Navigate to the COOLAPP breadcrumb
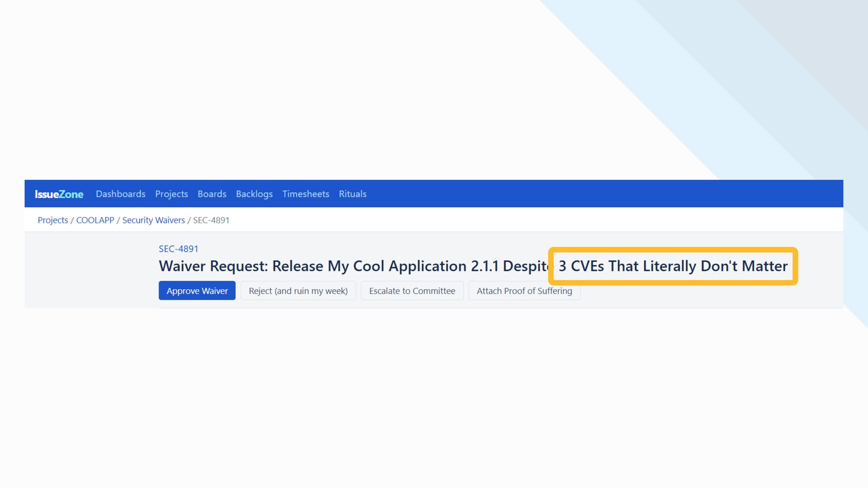 [95, 220]
